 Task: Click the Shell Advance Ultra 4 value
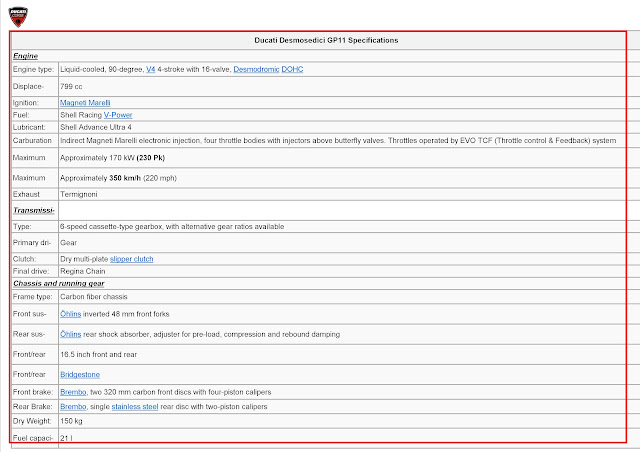tap(96, 127)
